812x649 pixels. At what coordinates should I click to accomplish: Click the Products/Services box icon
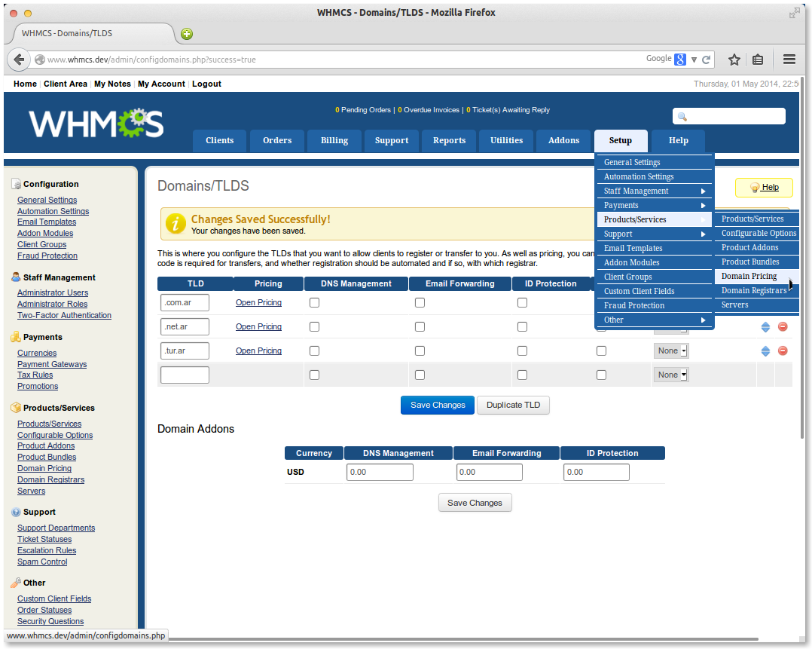pyautogui.click(x=16, y=408)
